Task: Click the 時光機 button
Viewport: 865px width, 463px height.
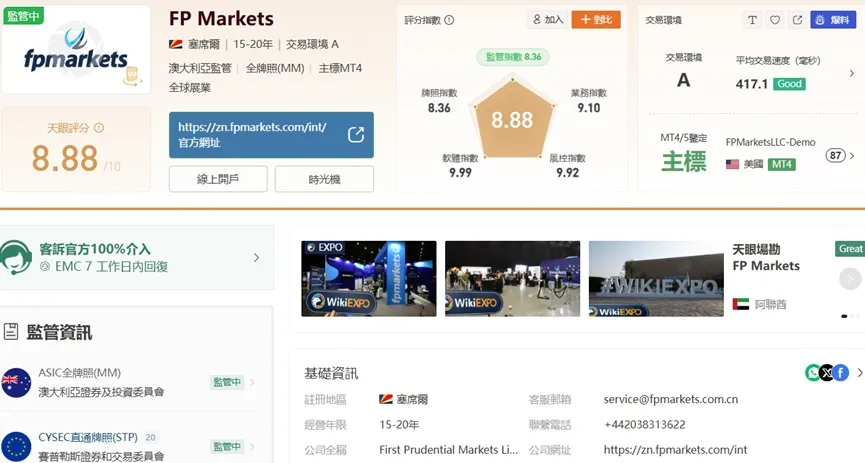Action: [x=324, y=179]
